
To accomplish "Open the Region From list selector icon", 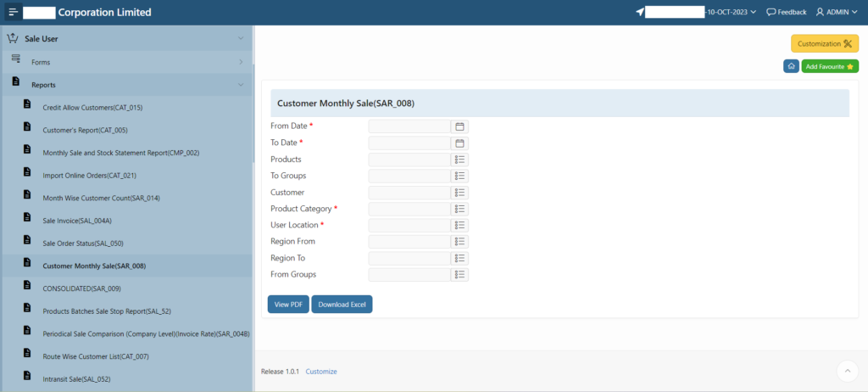I will [x=460, y=242].
